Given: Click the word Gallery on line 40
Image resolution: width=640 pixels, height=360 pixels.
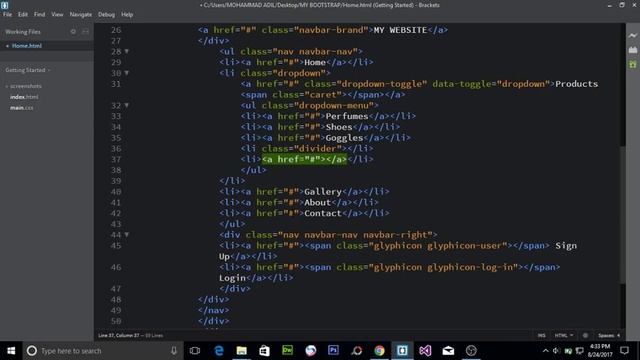Looking at the screenshot, I should (323, 192).
